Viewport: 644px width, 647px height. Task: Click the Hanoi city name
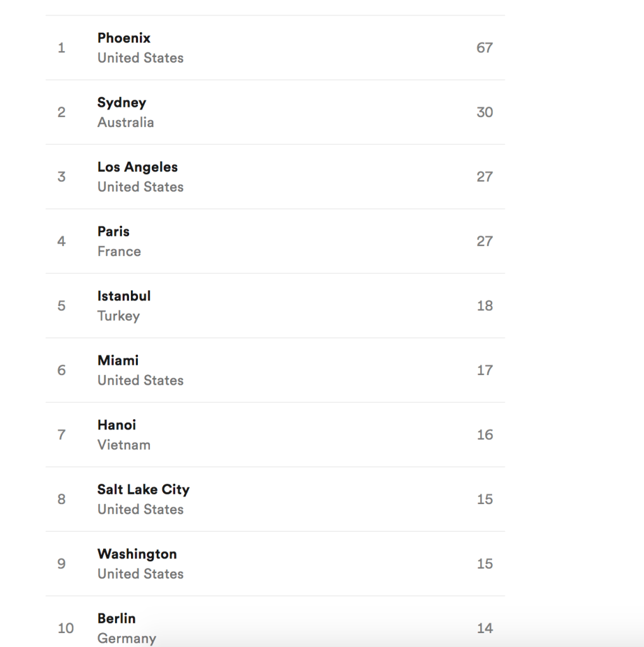(116, 425)
